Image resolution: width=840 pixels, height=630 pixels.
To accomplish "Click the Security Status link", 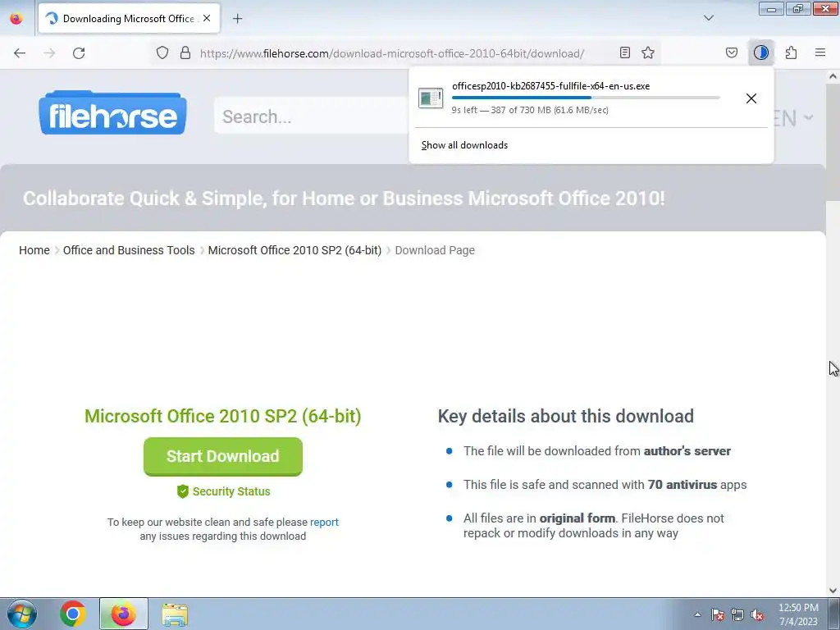I will pyautogui.click(x=231, y=492).
